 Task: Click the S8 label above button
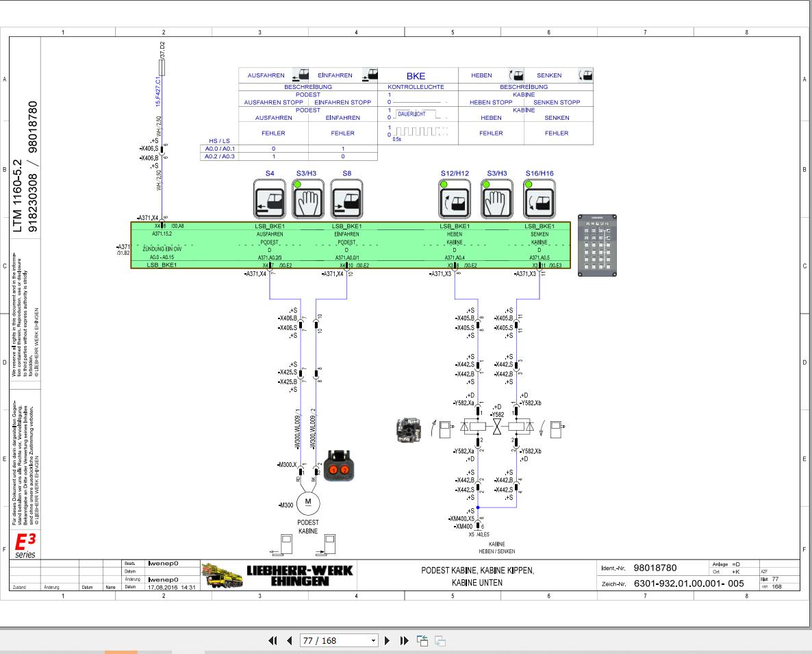pos(347,173)
